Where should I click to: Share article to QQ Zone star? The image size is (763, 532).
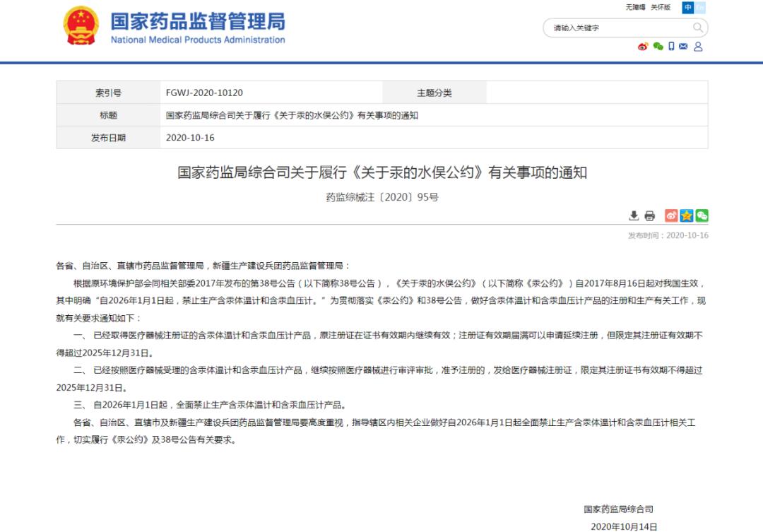[x=686, y=215]
